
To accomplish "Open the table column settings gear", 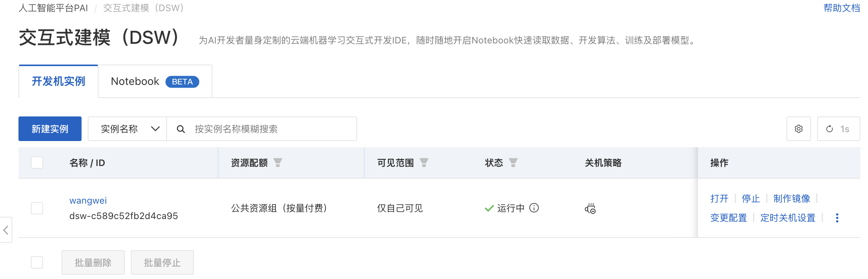I will pos(798,129).
